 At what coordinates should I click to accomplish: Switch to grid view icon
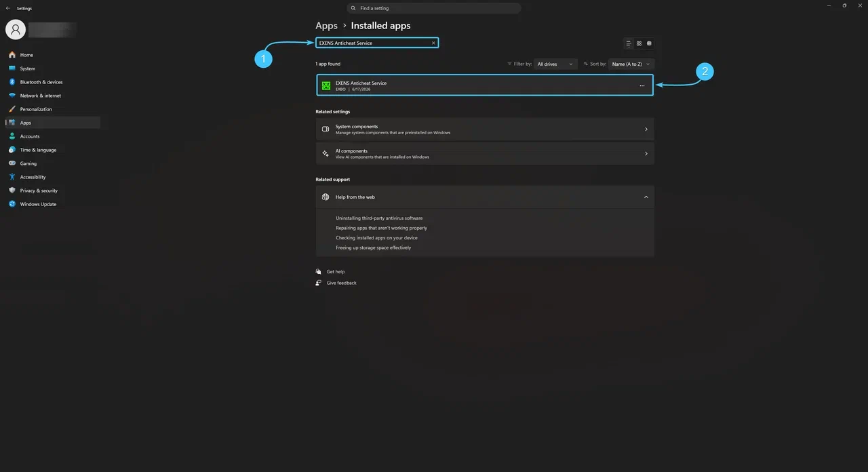639,43
